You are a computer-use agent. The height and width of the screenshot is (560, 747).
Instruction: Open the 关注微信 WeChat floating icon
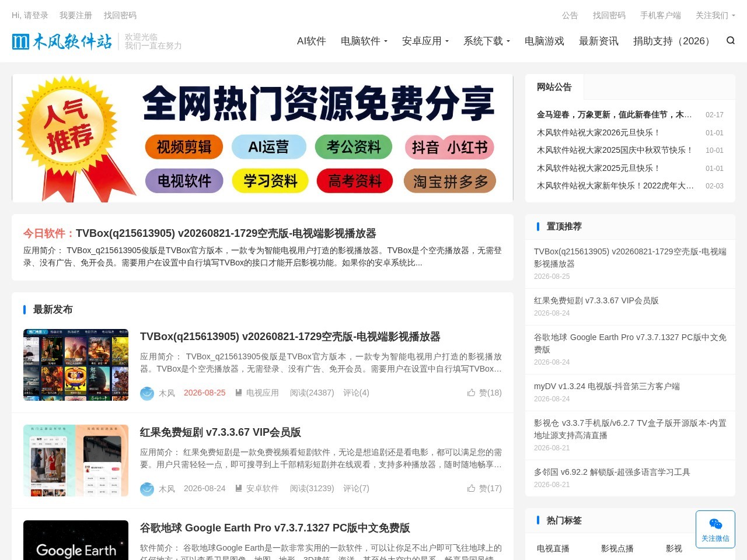click(x=715, y=529)
